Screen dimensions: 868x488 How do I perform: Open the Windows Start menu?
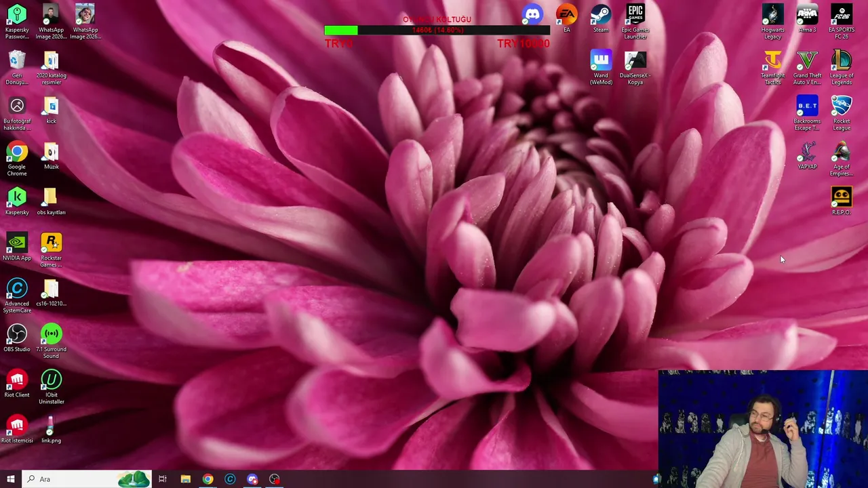click(x=10, y=479)
